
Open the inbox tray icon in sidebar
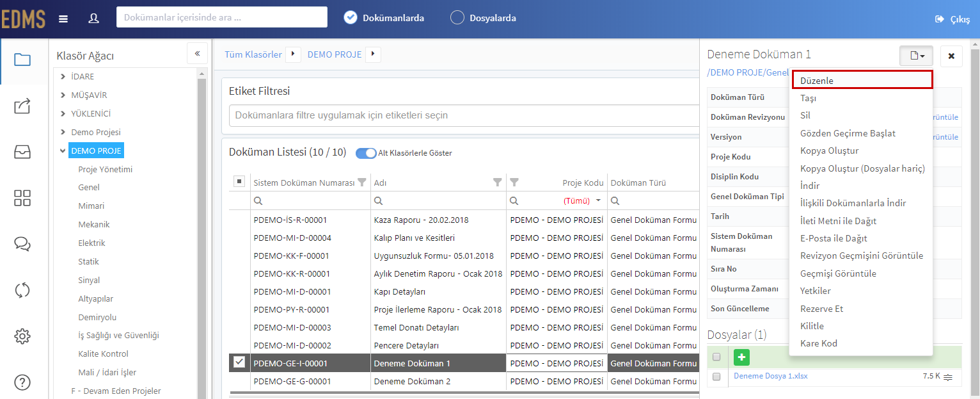pos(22,152)
